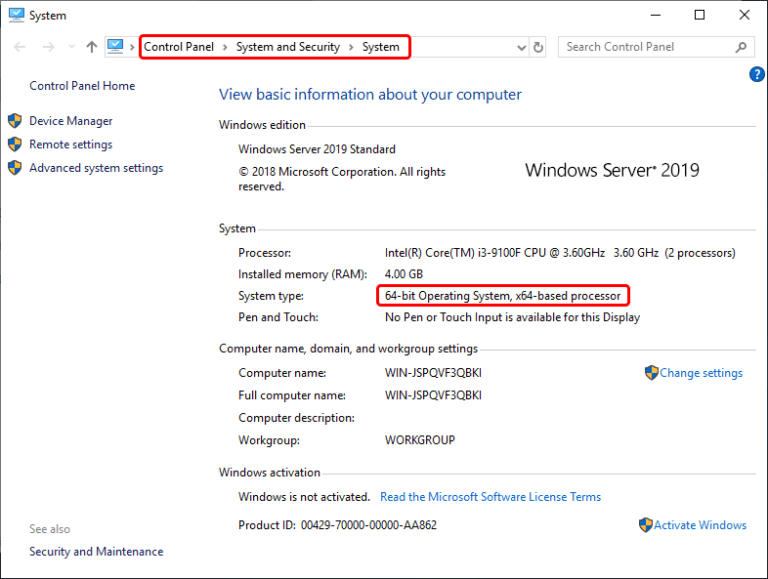Click Activate Windows link
This screenshot has height=579, width=768.
700,525
